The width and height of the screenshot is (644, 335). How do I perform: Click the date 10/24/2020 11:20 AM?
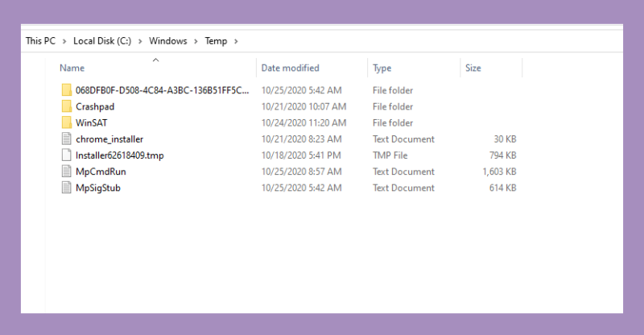point(304,122)
